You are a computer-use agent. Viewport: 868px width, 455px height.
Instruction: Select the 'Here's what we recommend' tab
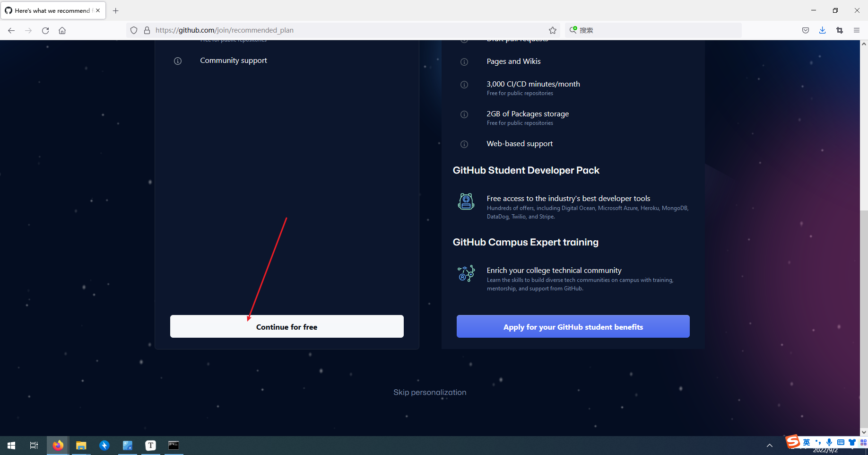tap(53, 10)
